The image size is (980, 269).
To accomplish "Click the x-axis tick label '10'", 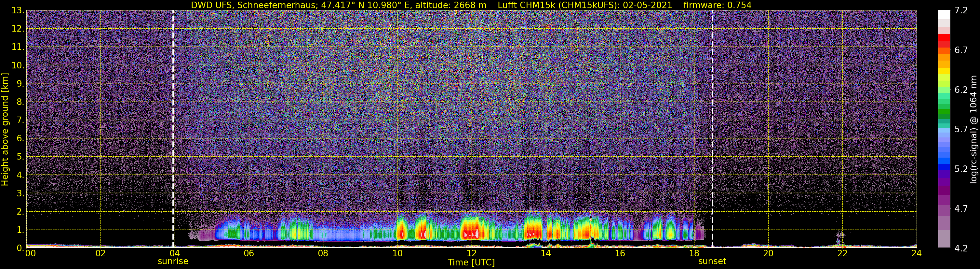I will click(x=397, y=253).
